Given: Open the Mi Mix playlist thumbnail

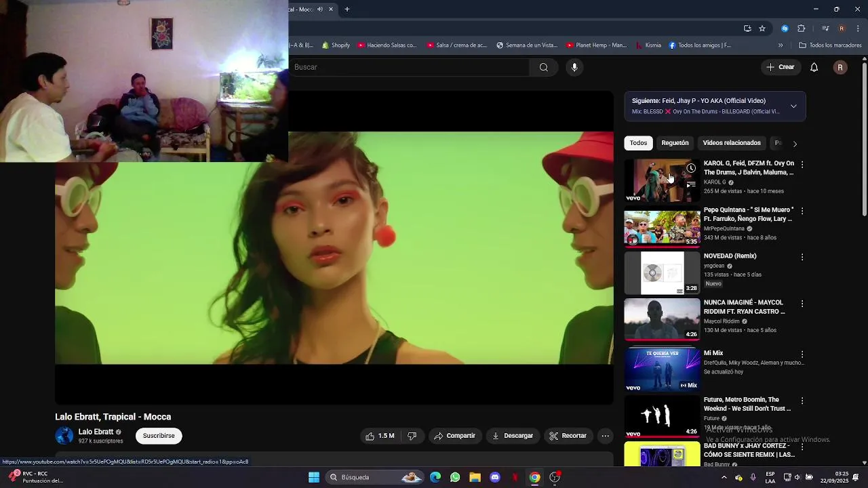Looking at the screenshot, I should (x=662, y=370).
